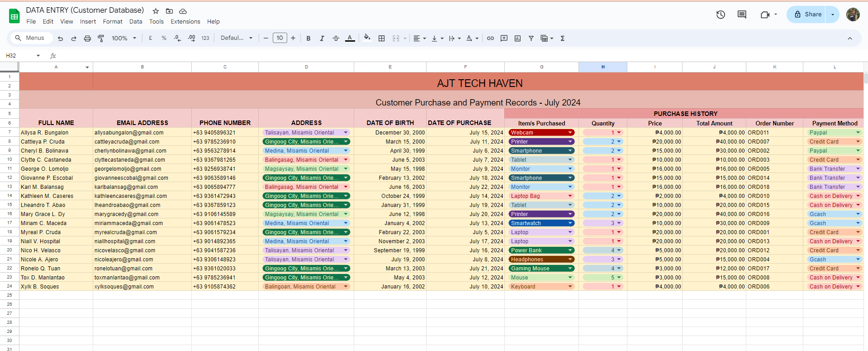868x351 pixels.
Task: Insert link using chain icon
Action: point(490,38)
